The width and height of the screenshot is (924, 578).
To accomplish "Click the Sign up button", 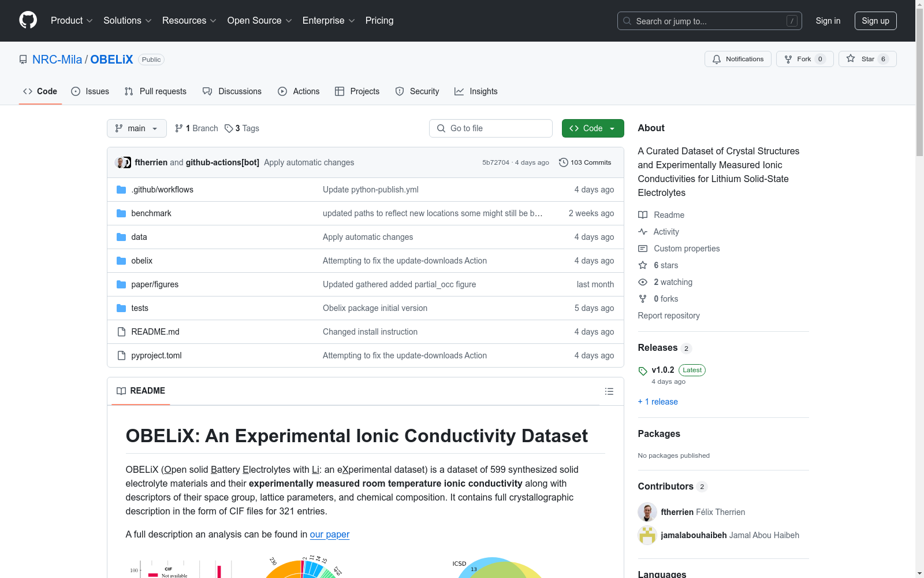I will pyautogui.click(x=875, y=21).
